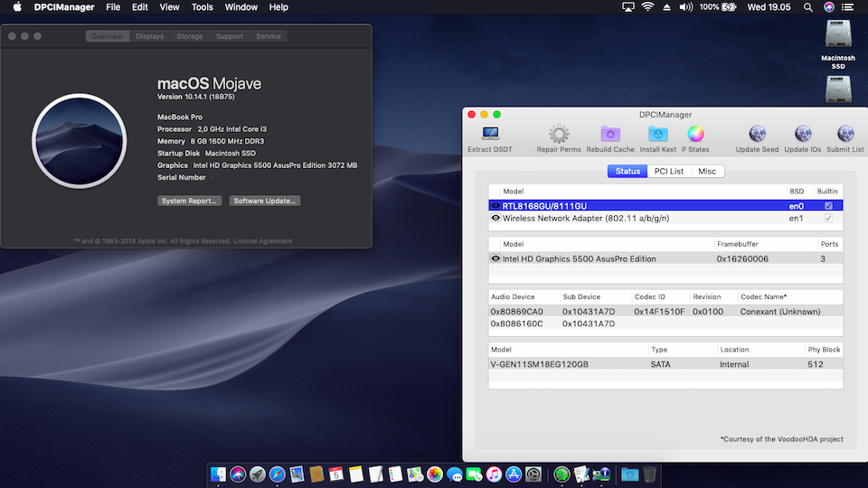Click the battery status in menu bar
868x488 pixels.
tap(717, 7)
